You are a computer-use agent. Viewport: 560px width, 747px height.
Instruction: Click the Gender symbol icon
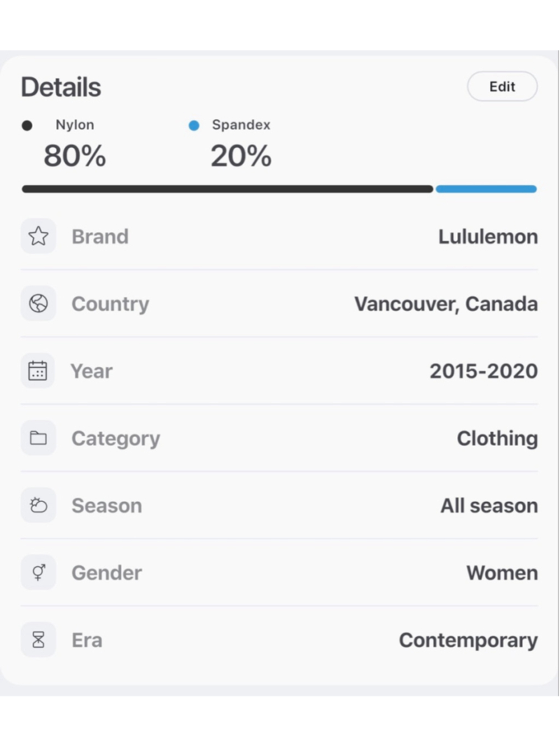(x=38, y=572)
